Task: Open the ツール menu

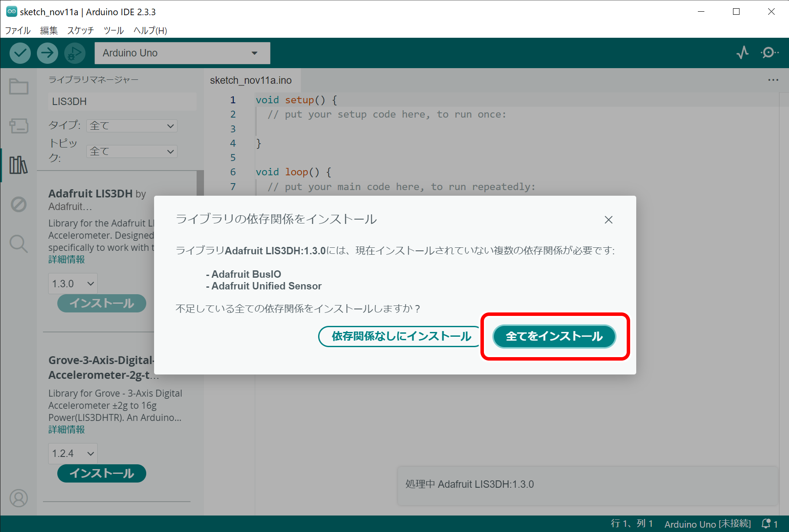Action: [114, 30]
